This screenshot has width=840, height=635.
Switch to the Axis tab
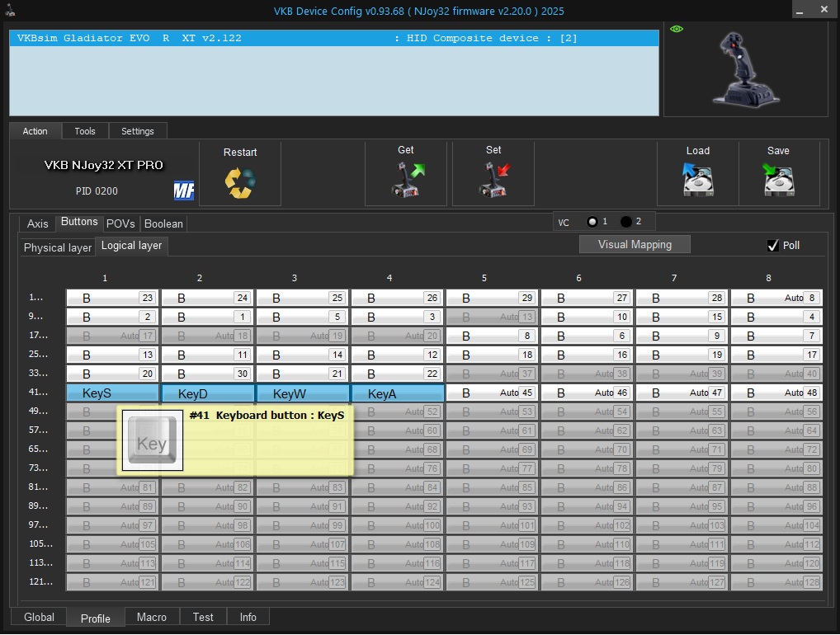[37, 223]
